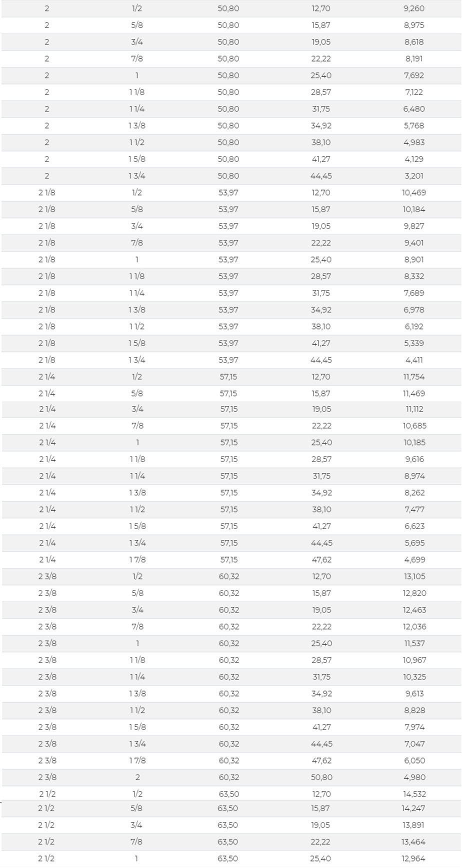Click the value 4,980
This screenshot has height=868, width=462.
tap(414, 777)
